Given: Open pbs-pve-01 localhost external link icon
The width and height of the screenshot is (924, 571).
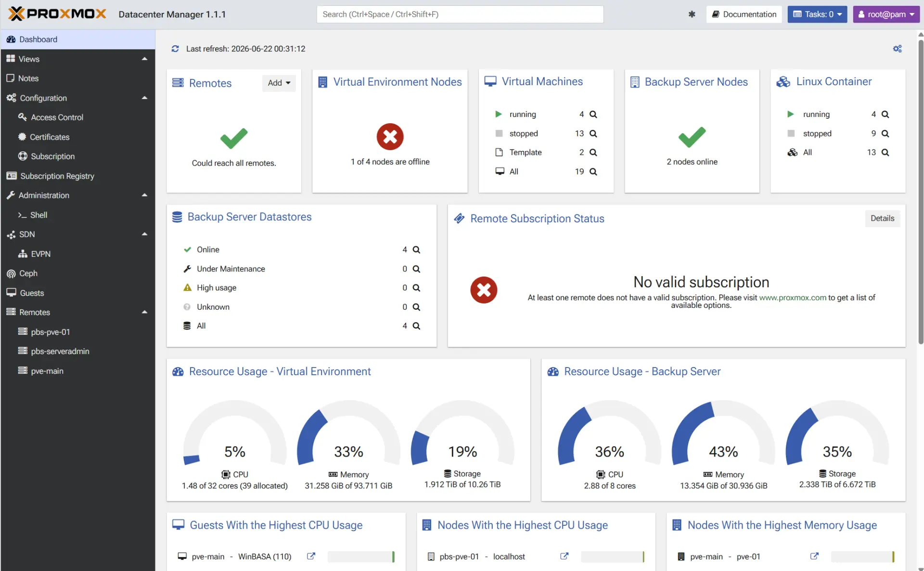Looking at the screenshot, I should 564,556.
